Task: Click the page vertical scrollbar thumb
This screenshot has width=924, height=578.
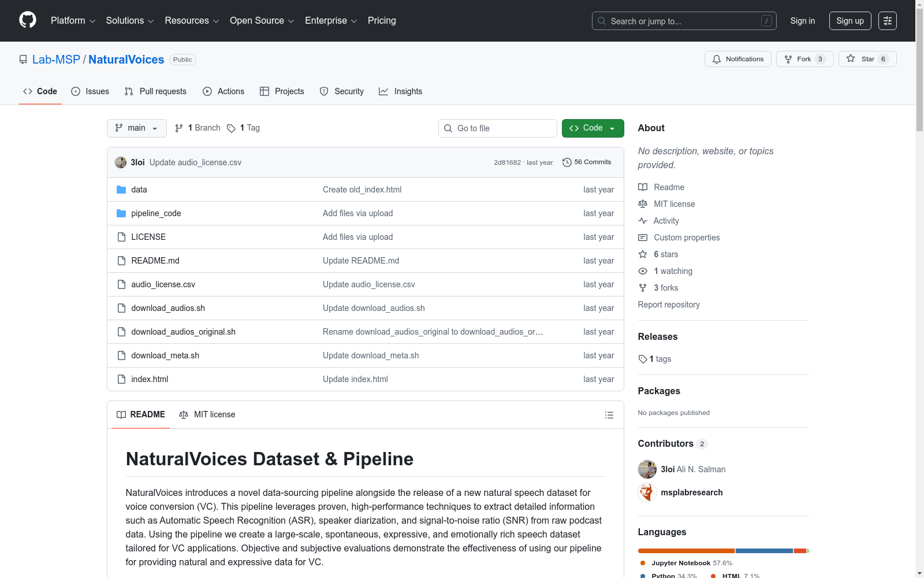Action: [919, 70]
